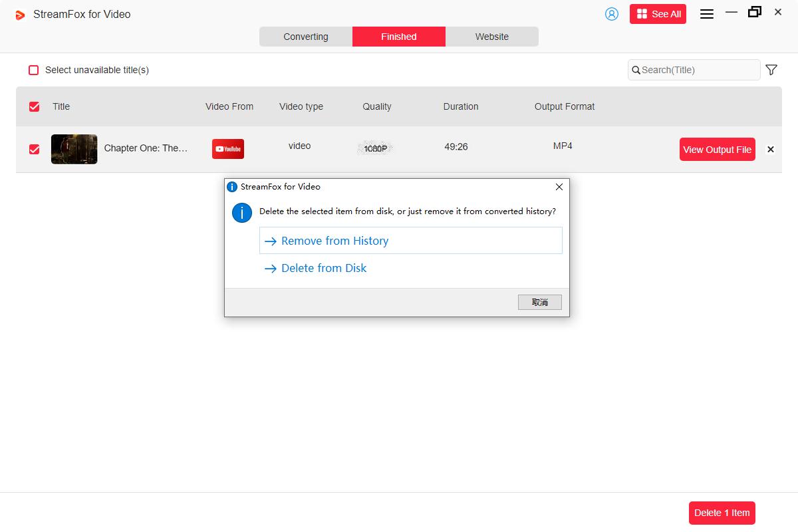
Task: Click the Title column header
Action: coord(61,106)
